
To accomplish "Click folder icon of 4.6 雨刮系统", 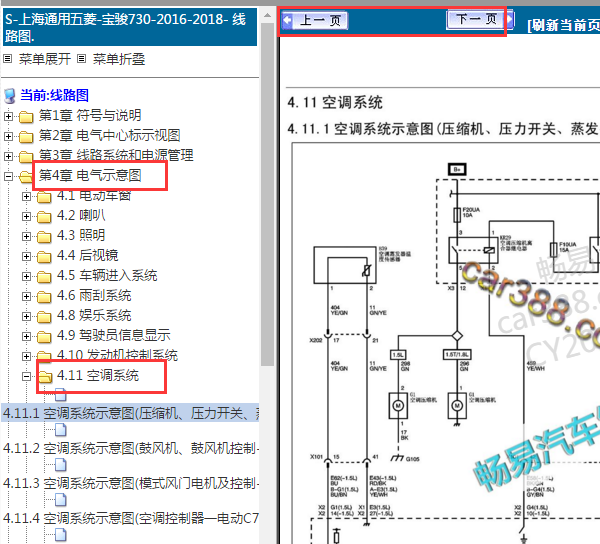I will 44,297.
